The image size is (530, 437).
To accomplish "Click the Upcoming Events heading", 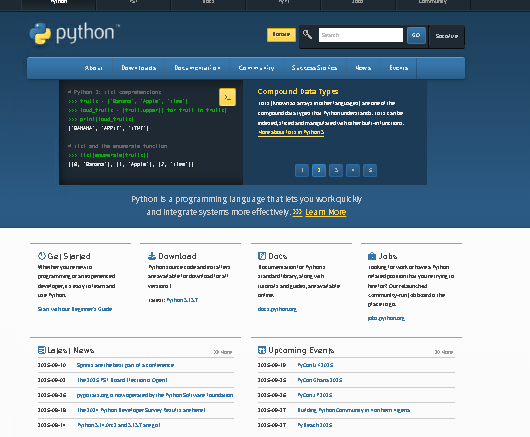I will 301,350.
